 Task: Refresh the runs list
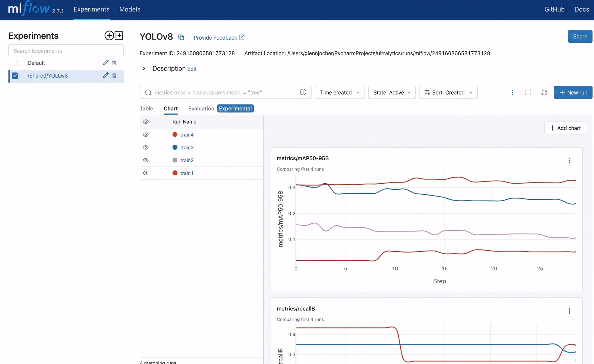[544, 92]
